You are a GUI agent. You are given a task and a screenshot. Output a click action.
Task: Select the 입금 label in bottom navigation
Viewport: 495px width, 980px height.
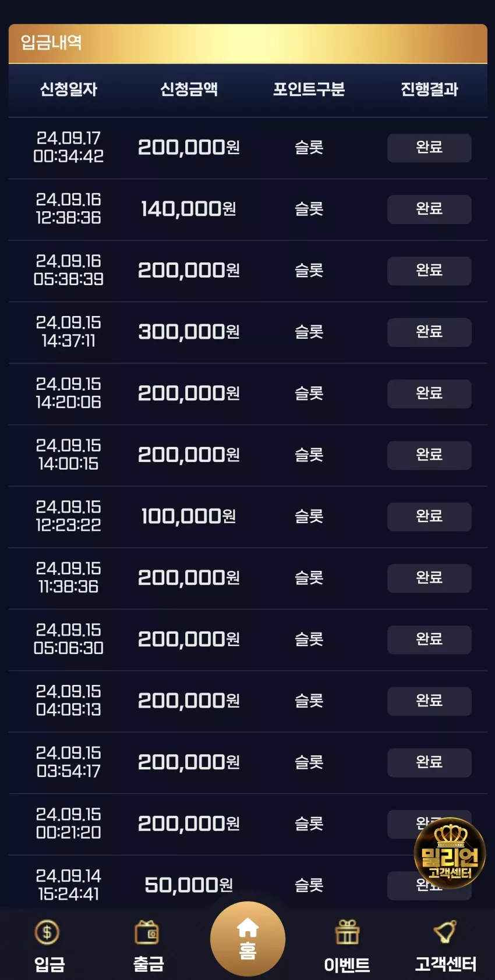[x=49, y=964]
